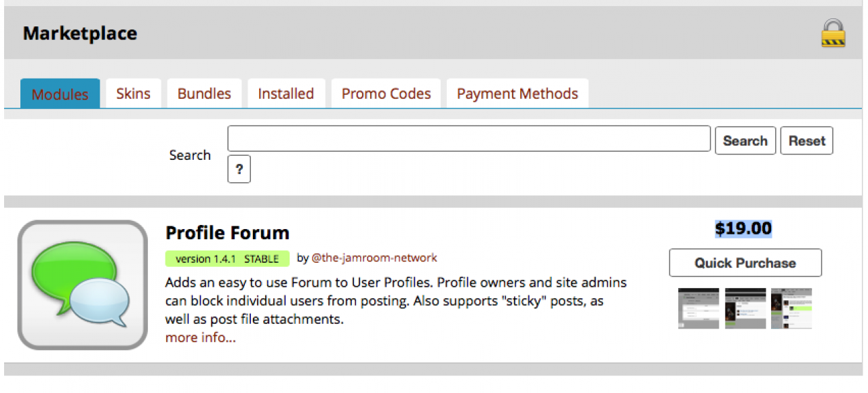This screenshot has height=393, width=868.
Task: Open the Modules tab
Action: click(x=60, y=94)
